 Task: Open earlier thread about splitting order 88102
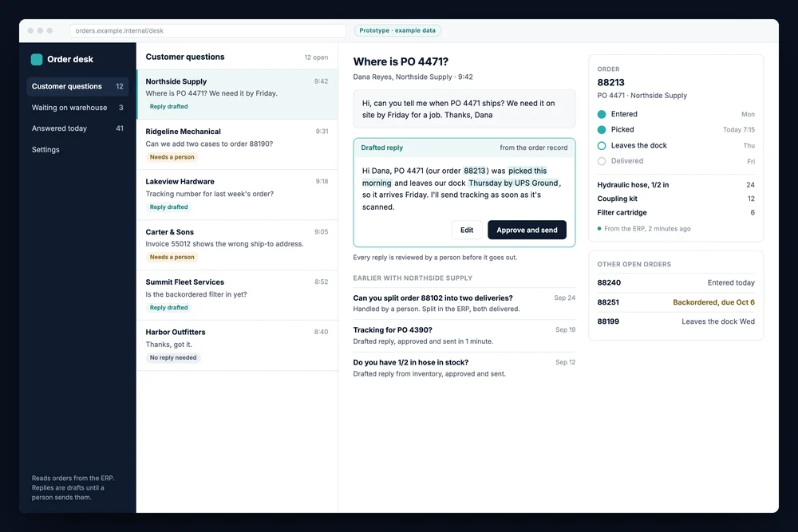point(464,303)
